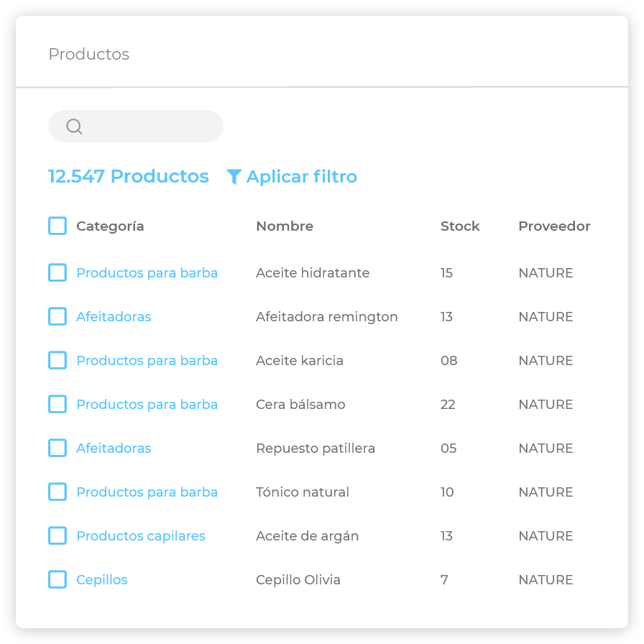Tick the Aceite karicia row checkbox

(57, 361)
